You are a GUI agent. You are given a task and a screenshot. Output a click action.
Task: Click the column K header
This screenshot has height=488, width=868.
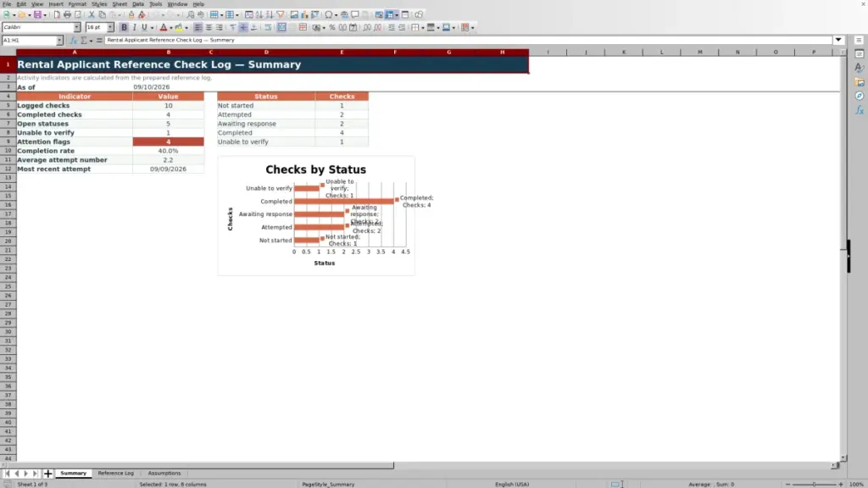[x=623, y=52]
